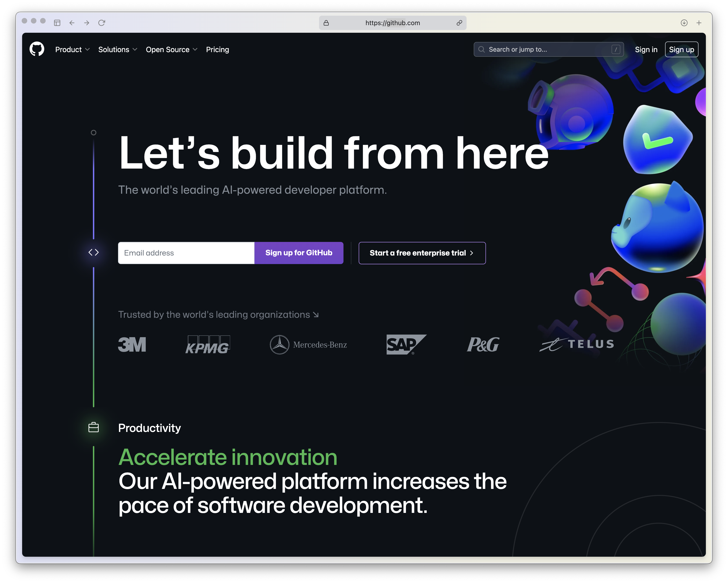The height and width of the screenshot is (583, 728).
Task: Copy page link icon in address bar
Action: tap(459, 23)
